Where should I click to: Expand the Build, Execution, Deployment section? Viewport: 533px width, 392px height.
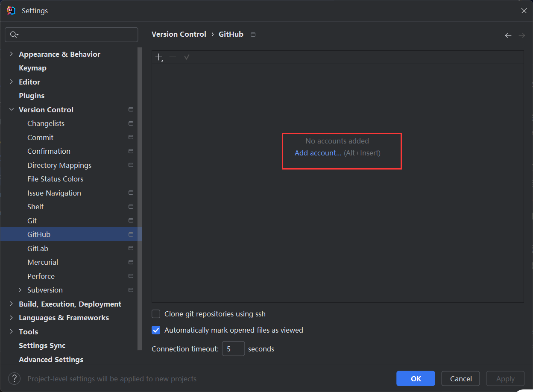point(12,304)
